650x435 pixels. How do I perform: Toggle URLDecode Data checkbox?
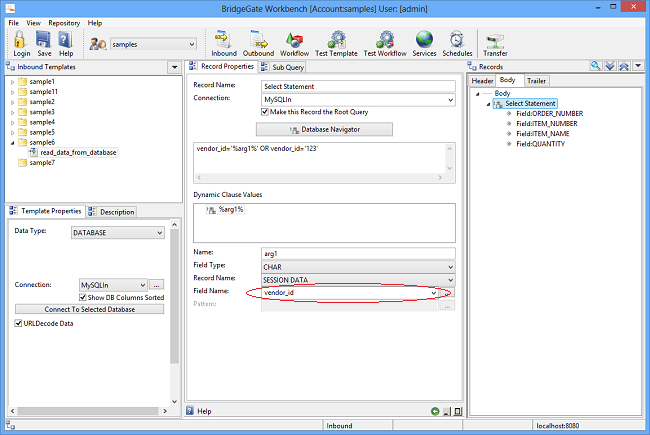click(x=18, y=323)
